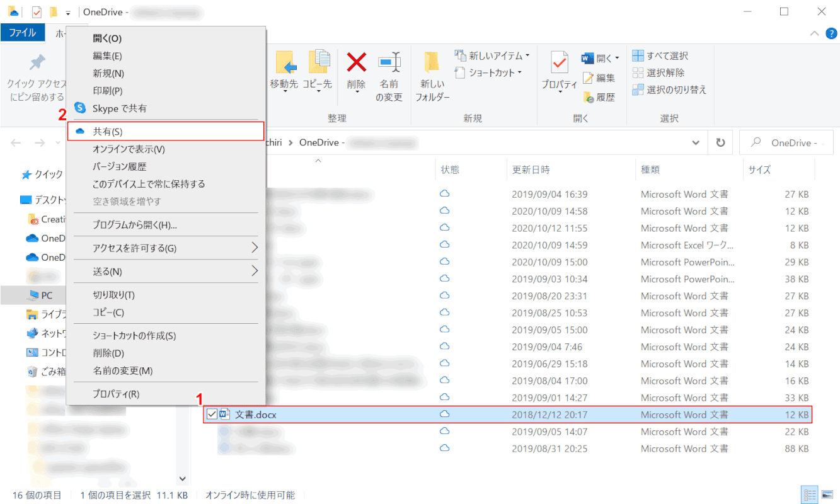Screen dimensions: 840x504
Task: Click the OneDrive search box
Action: click(786, 143)
